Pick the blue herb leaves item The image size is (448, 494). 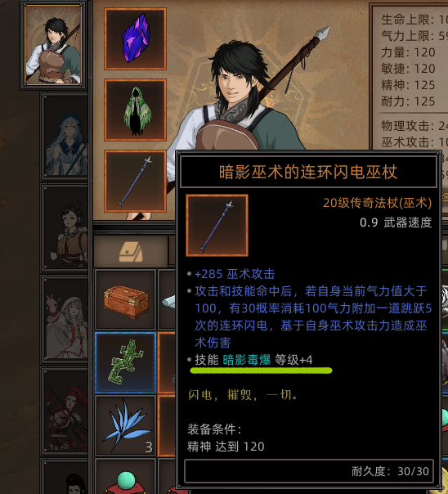point(126,425)
